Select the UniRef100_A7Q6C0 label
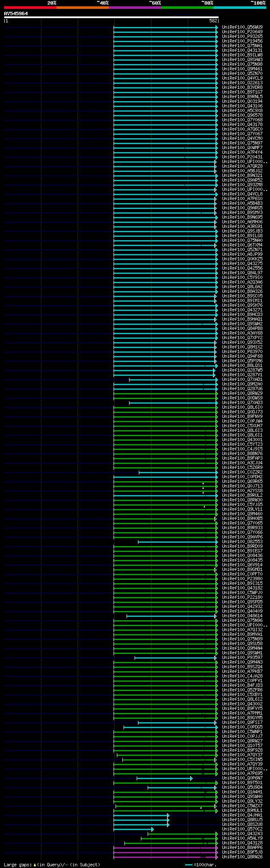 click(x=242, y=129)
